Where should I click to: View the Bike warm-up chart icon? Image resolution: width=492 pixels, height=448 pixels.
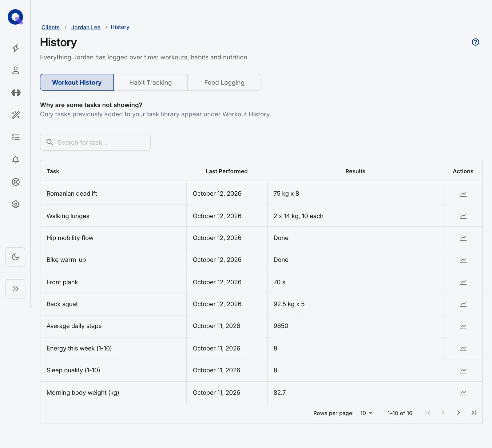(463, 260)
